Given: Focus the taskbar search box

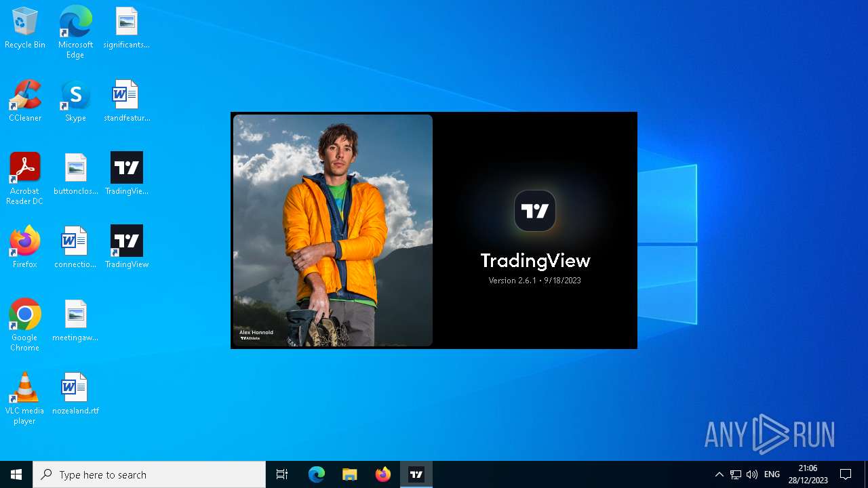Looking at the screenshot, I should point(149,474).
